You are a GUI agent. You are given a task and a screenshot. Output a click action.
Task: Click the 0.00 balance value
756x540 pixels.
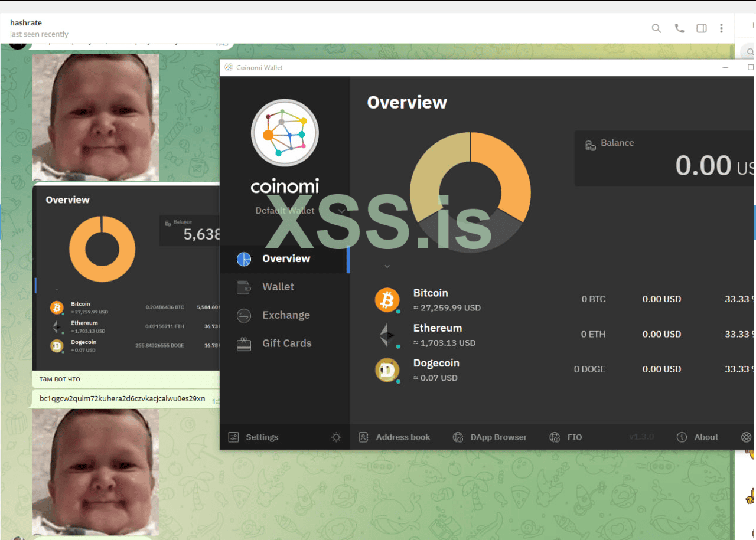(x=703, y=165)
